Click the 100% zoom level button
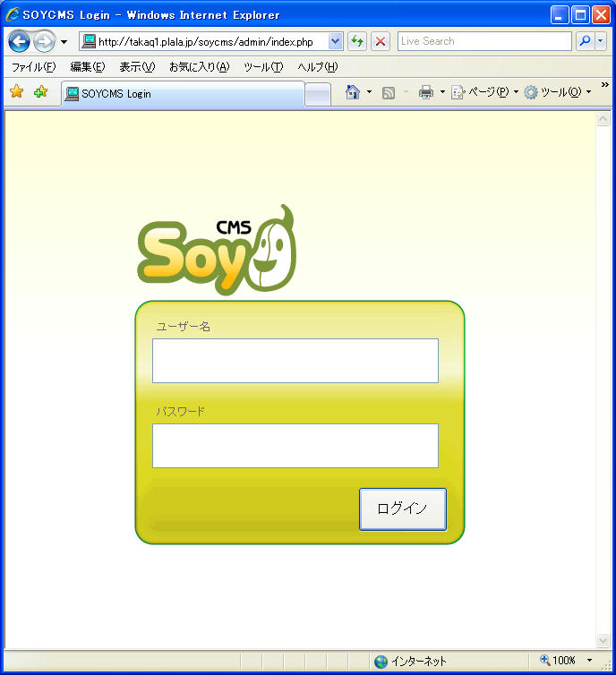This screenshot has height=675, width=616. pos(558,661)
